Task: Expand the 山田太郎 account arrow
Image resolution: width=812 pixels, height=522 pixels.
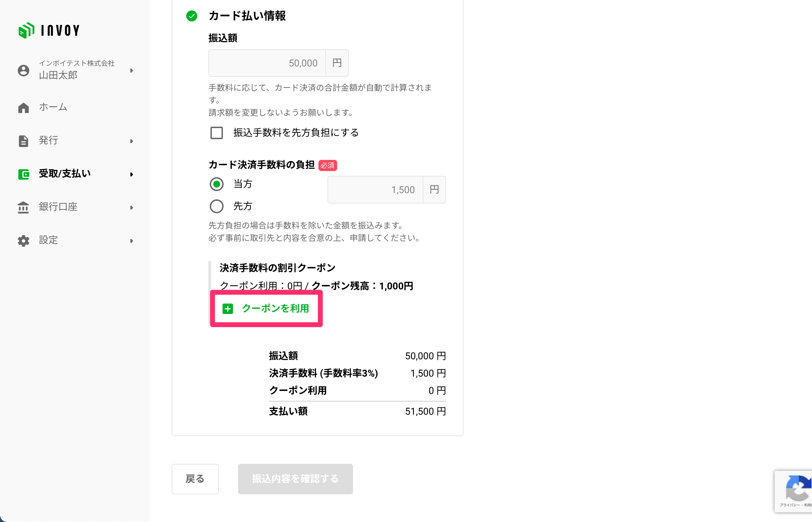Action: coord(132,71)
